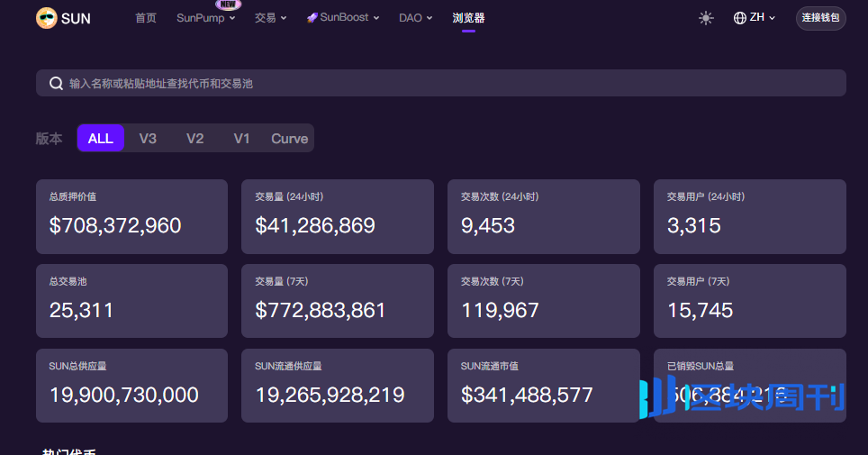Click the total pools value 25,311
868x455 pixels.
pyautogui.click(x=81, y=310)
